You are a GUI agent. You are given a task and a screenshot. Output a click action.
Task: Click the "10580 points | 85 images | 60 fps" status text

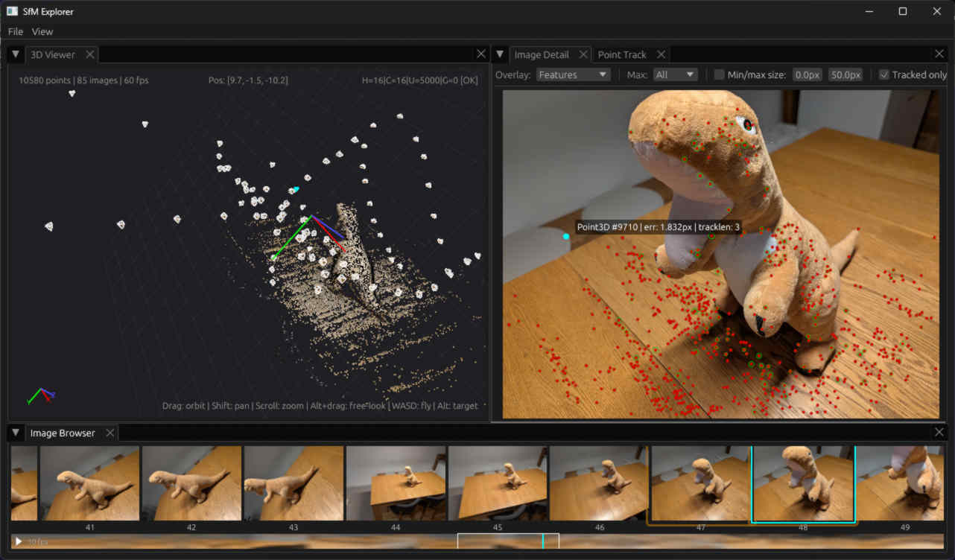83,80
